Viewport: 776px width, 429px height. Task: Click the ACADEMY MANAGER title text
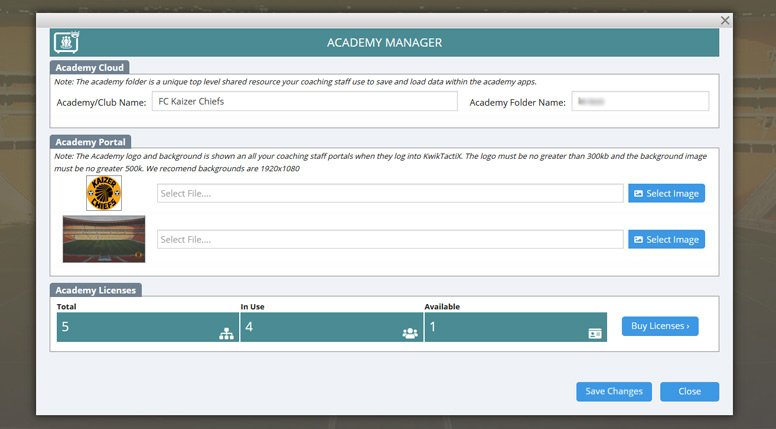[x=384, y=43]
